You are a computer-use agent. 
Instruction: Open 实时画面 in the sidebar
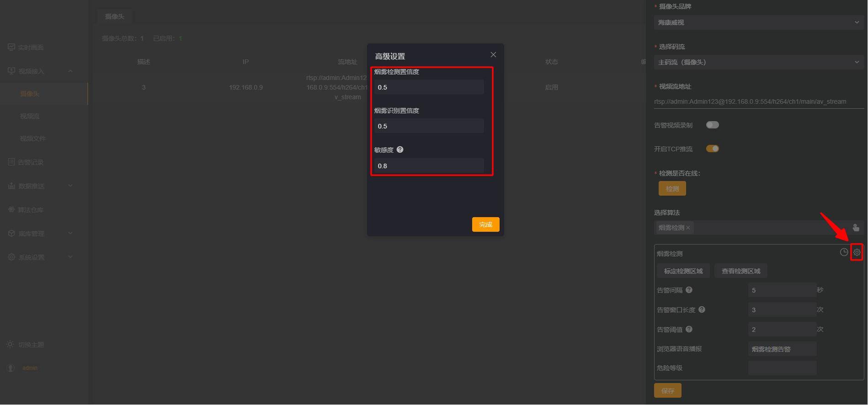[x=30, y=48]
